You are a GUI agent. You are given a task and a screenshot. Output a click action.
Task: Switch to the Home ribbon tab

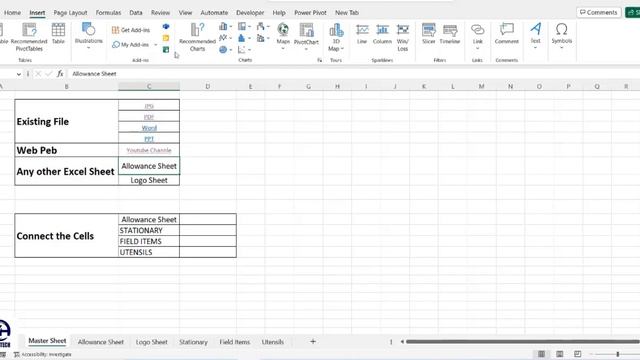pyautogui.click(x=12, y=13)
